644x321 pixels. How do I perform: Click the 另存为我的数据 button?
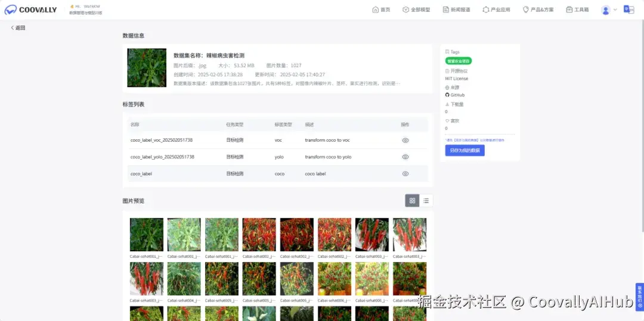pos(465,151)
